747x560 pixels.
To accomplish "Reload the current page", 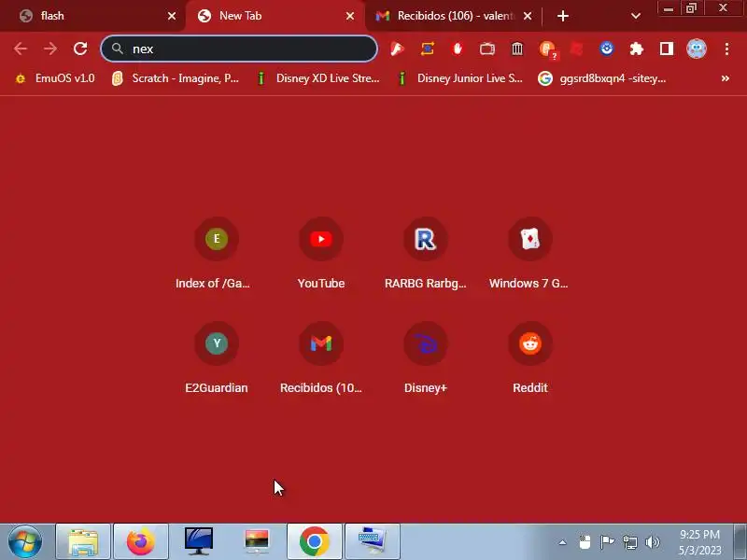I will click(80, 49).
